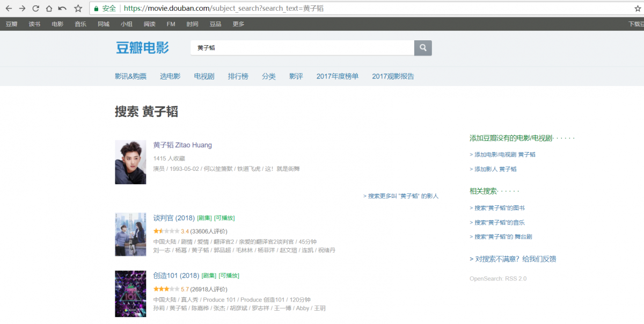Go to the 电视剧 tab
This screenshot has height=324, width=644.
[x=204, y=76]
